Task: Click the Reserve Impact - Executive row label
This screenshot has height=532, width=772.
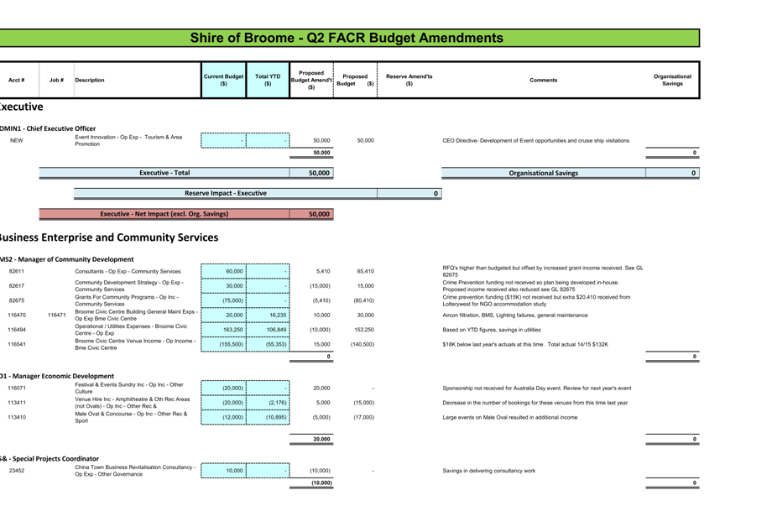Action: (225, 194)
